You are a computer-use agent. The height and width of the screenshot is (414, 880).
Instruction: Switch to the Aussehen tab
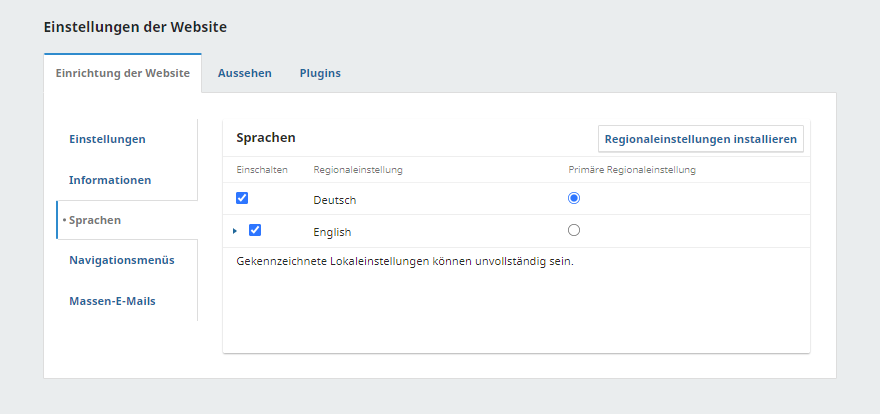[244, 73]
